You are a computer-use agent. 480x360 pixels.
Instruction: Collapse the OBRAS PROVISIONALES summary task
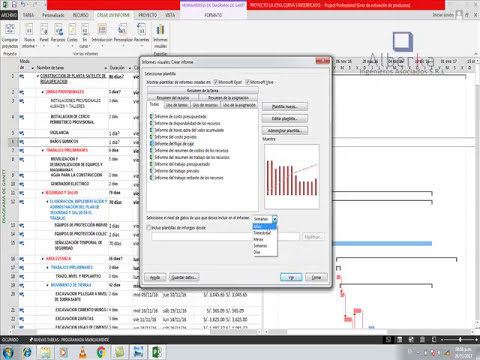click(x=43, y=92)
